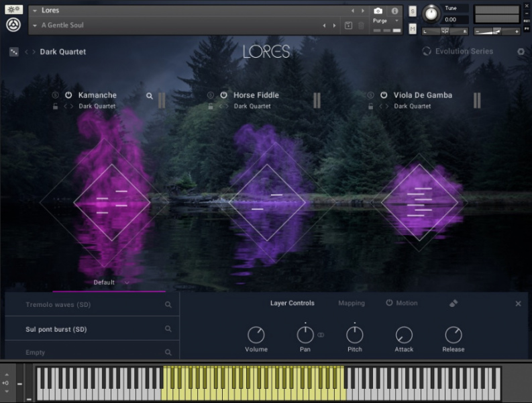
Task: Click the eraser reset icon beside Motion
Action: 454,303
